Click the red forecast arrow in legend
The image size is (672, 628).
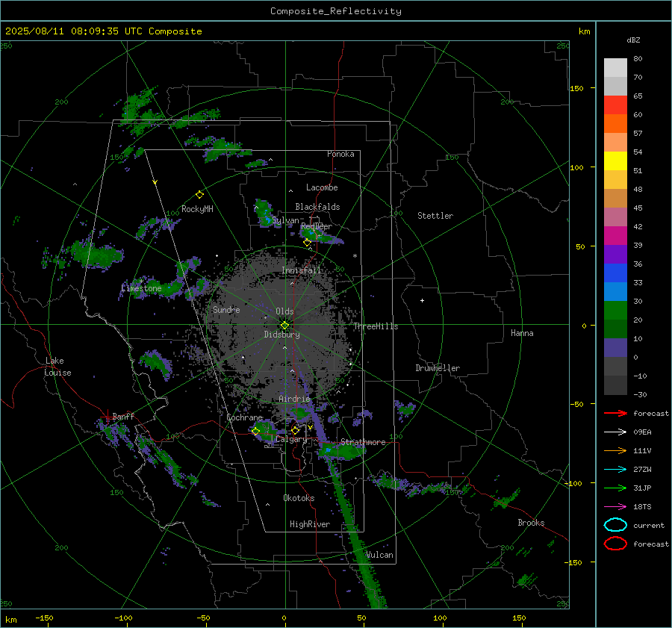click(x=615, y=413)
